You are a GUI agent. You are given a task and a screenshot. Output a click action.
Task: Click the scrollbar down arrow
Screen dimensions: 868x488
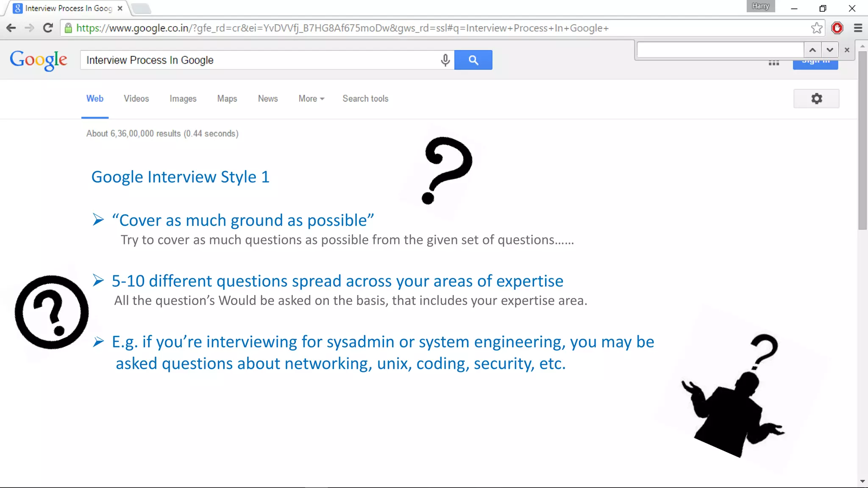tap(862, 482)
